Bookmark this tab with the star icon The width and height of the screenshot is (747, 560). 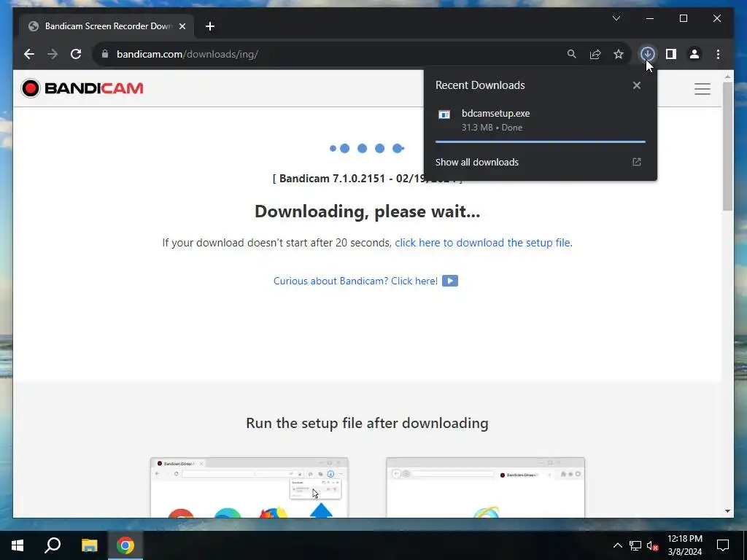(619, 54)
